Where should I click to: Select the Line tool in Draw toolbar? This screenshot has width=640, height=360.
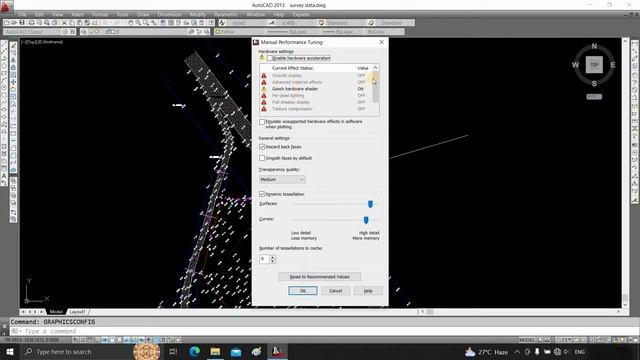pyautogui.click(x=4, y=44)
